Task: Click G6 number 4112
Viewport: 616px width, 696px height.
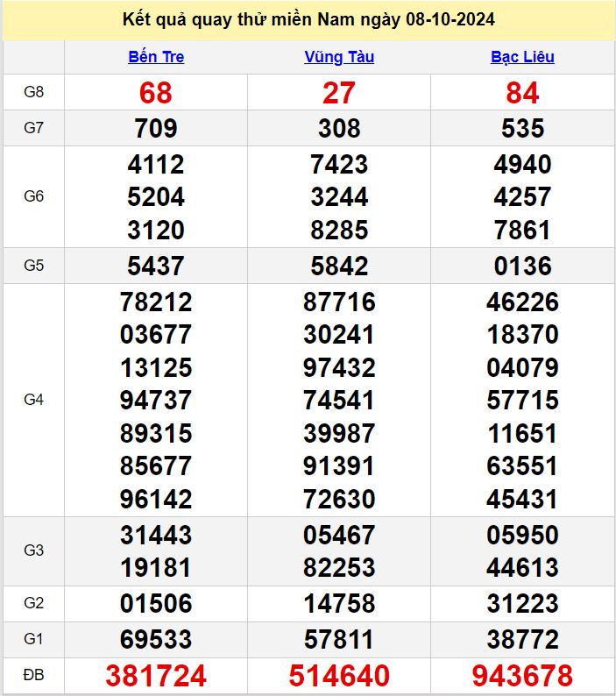Action: [156, 164]
